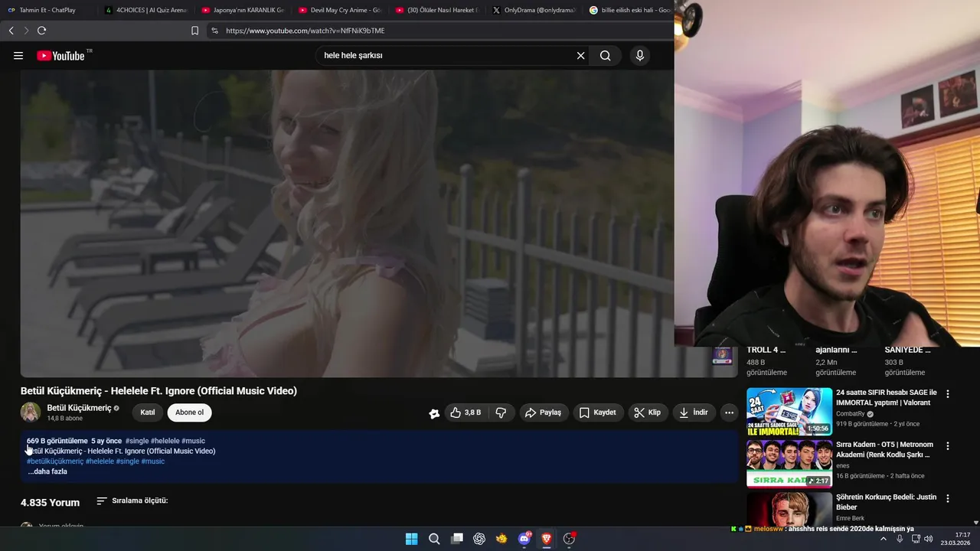This screenshot has width=980, height=551.
Task: Click the remix icon left of likes
Action: pos(434,413)
